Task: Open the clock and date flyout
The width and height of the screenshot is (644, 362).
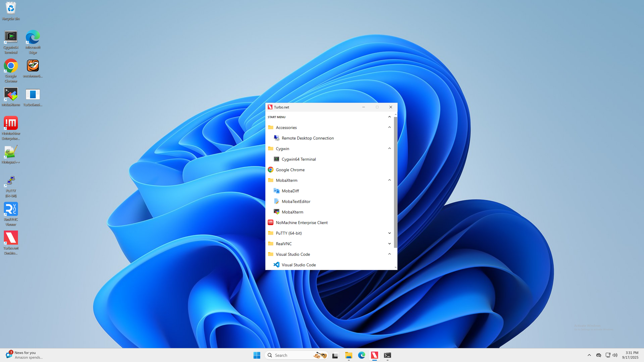Action: (630, 355)
